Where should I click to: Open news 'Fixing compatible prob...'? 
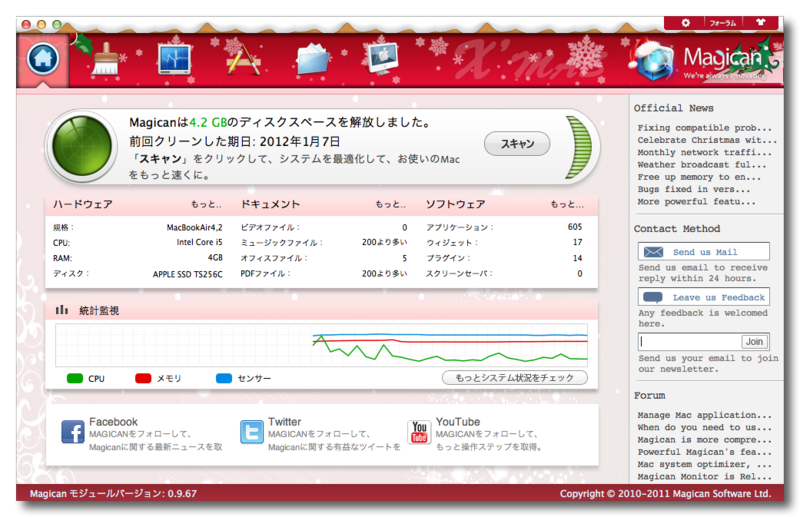(705, 128)
